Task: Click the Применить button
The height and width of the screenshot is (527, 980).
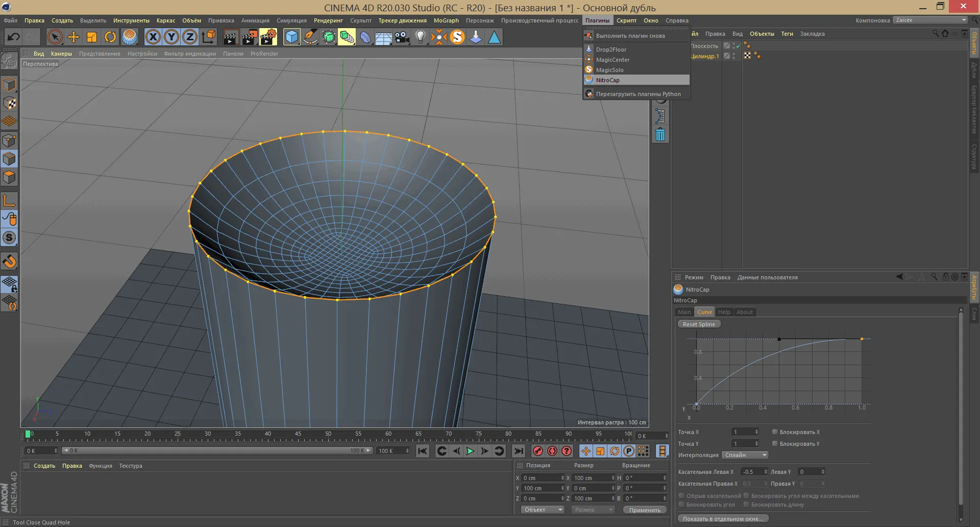Action: click(645, 510)
